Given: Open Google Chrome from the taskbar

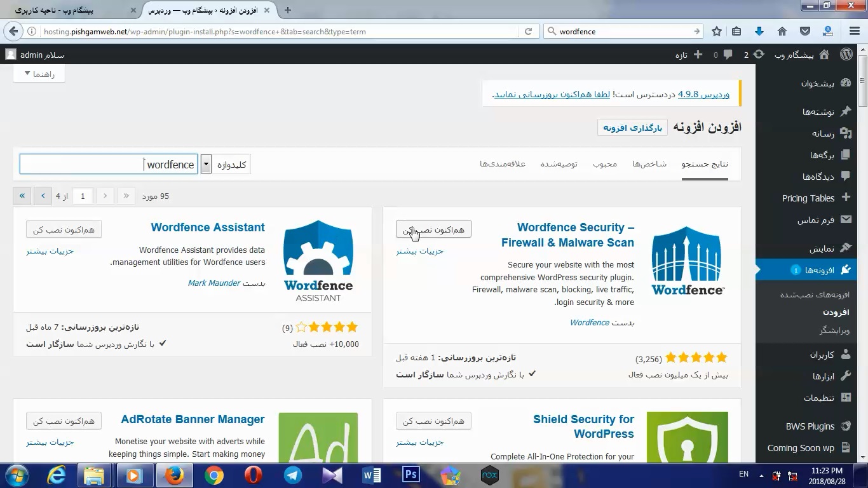Looking at the screenshot, I should [x=214, y=475].
